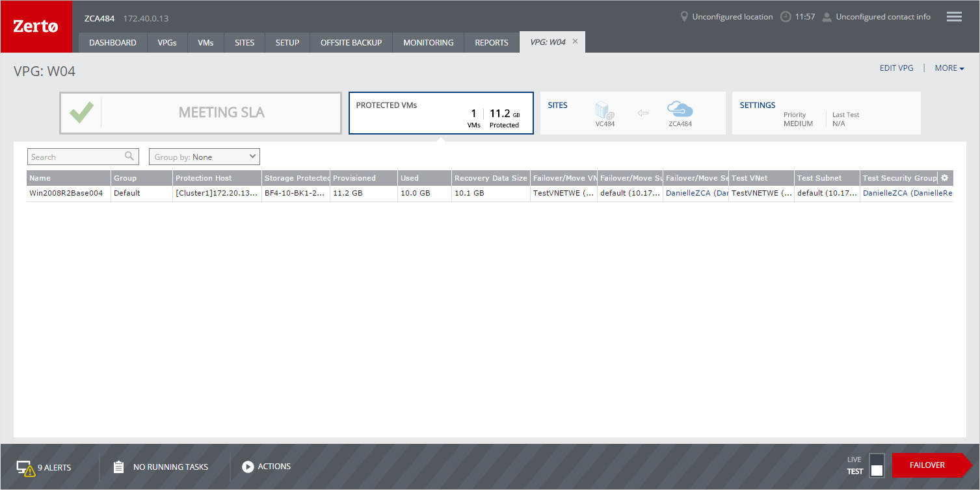Open the Group by dropdown

[x=204, y=157]
